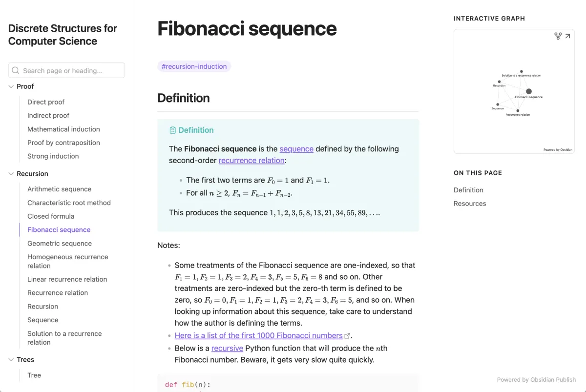This screenshot has height=392, width=586.
Task: Focus the Search page or heading field
Action: (x=66, y=70)
